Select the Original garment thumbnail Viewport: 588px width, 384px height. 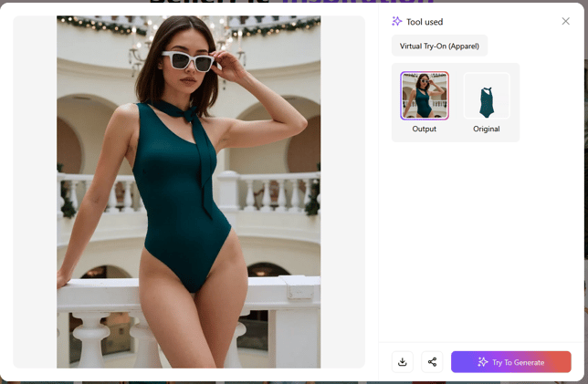click(487, 96)
